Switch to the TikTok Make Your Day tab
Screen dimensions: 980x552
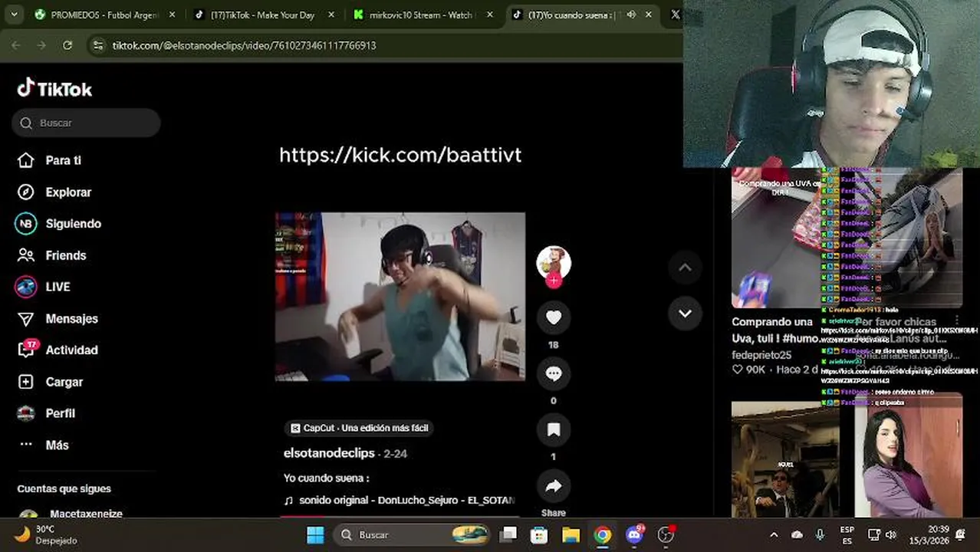click(x=264, y=15)
